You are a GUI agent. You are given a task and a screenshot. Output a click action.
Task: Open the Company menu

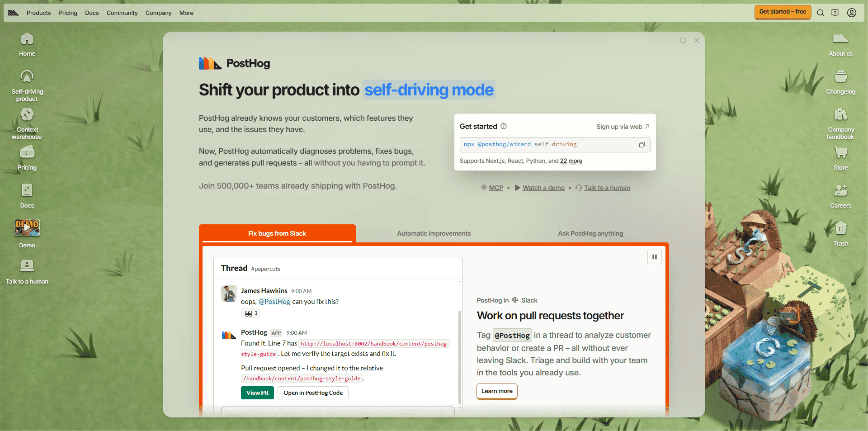coord(158,13)
